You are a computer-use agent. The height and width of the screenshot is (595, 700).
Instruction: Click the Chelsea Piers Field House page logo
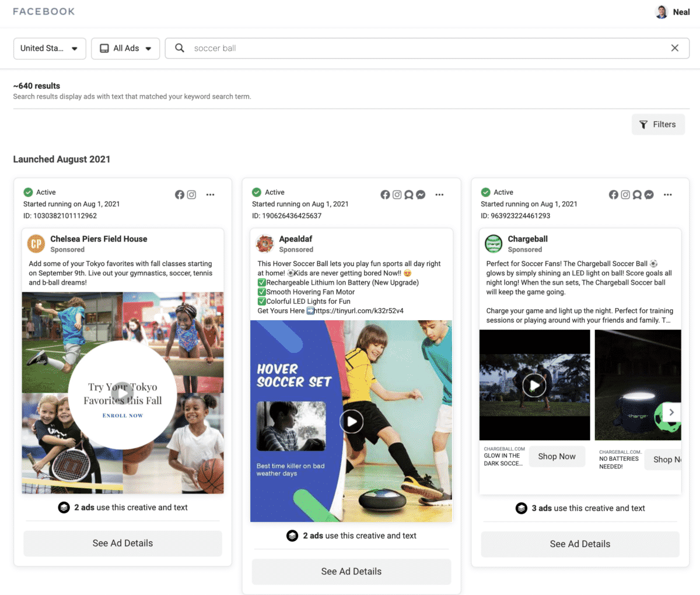36,244
